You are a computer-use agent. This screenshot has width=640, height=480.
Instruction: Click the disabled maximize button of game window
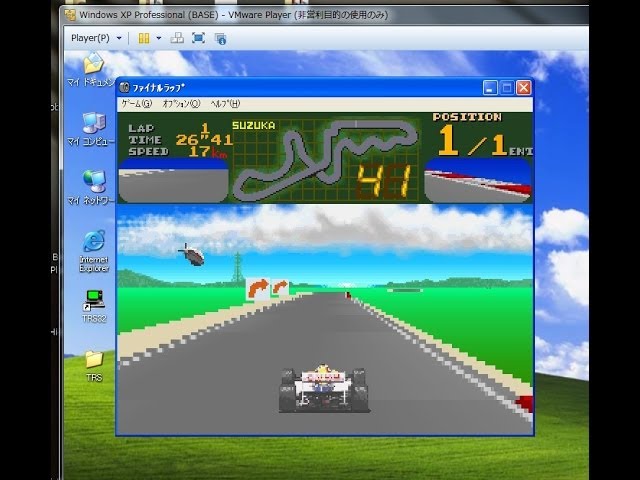(507, 87)
